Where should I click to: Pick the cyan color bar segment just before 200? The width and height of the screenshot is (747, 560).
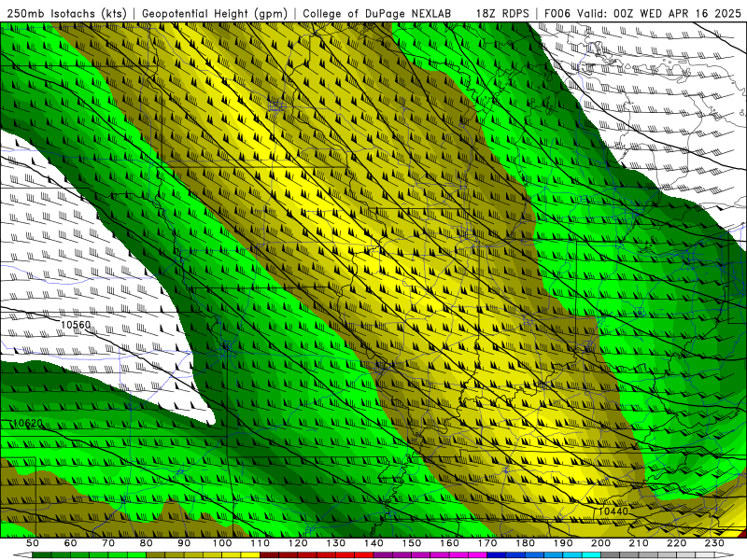click(x=592, y=555)
